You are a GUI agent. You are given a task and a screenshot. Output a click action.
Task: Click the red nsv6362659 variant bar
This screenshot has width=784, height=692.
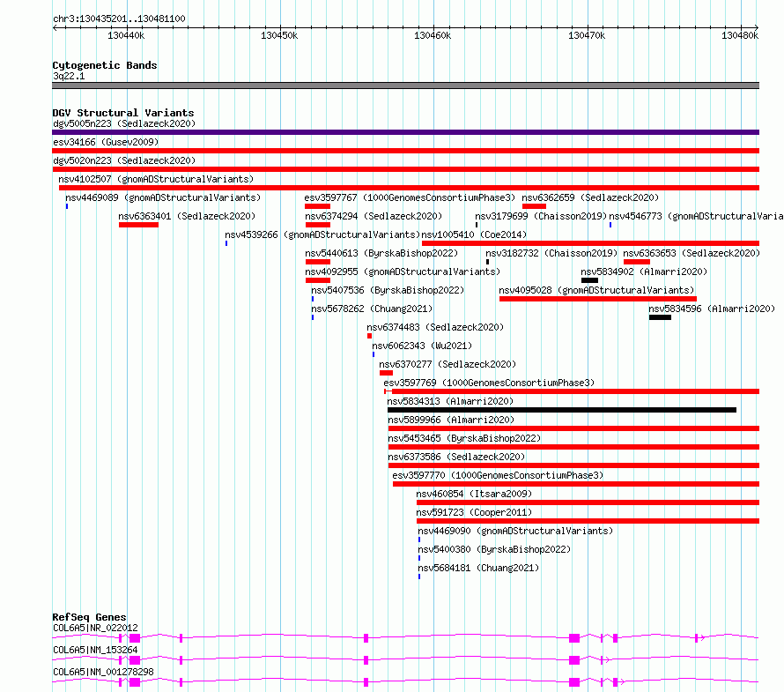click(534, 206)
